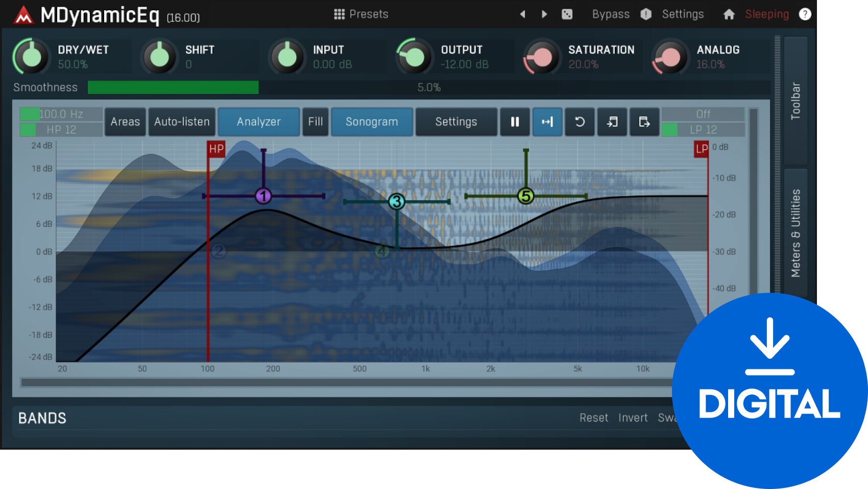Open the help question mark
Image resolution: width=868 pixels, height=489 pixels.
(805, 14)
